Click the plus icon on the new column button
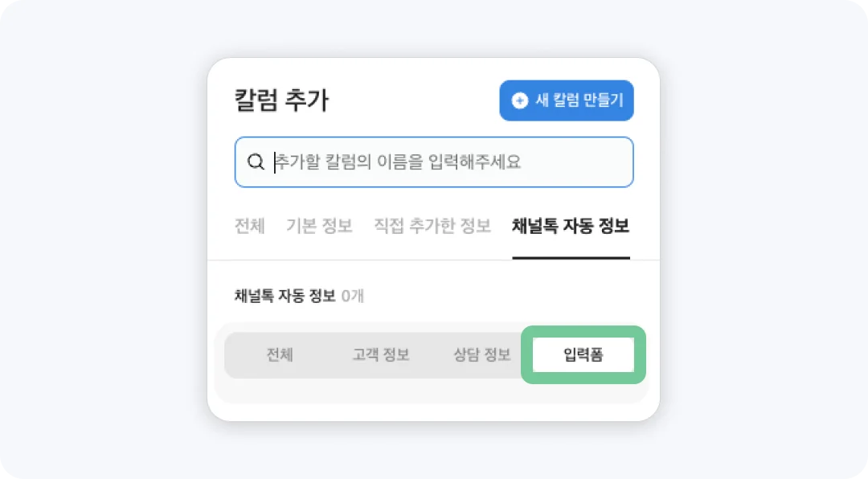This screenshot has height=479, width=868. pos(520,100)
